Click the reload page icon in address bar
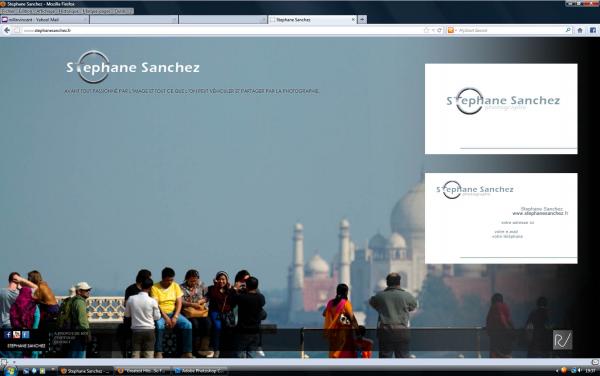 point(440,30)
